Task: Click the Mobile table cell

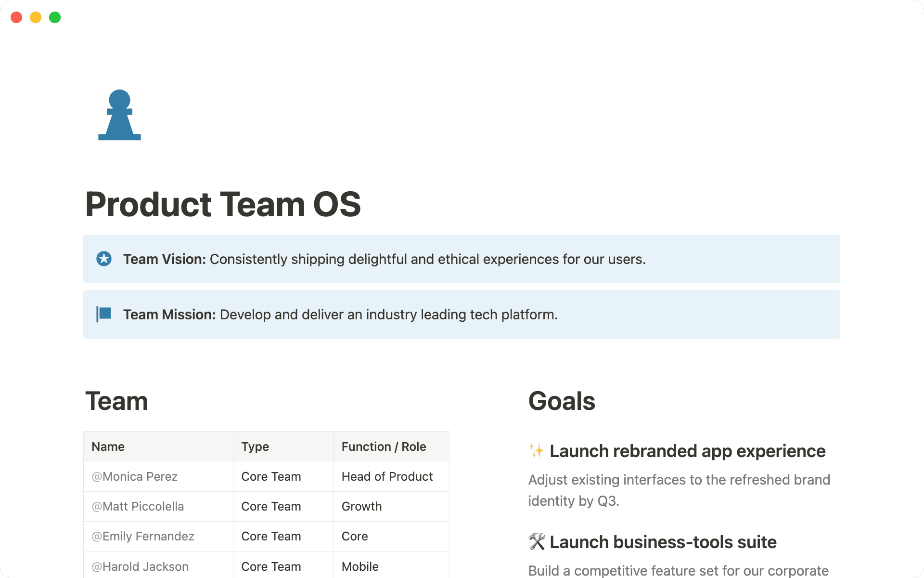Action: coord(359,566)
